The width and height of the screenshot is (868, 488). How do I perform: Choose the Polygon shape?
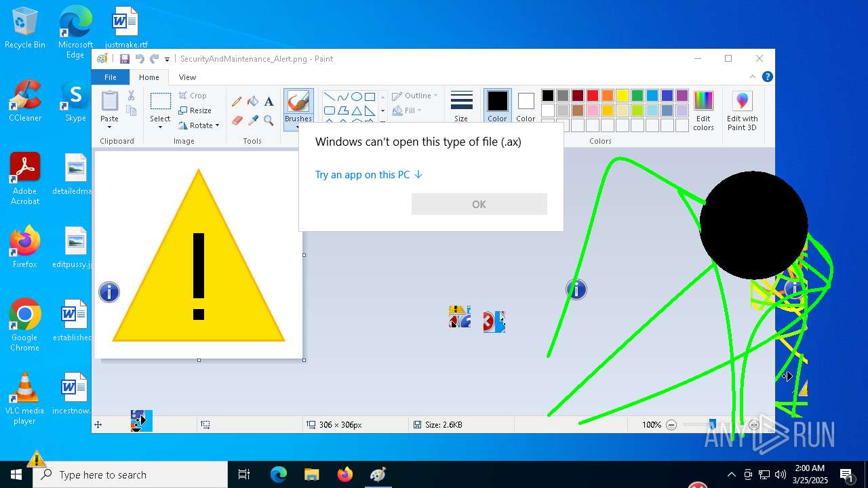[342, 110]
